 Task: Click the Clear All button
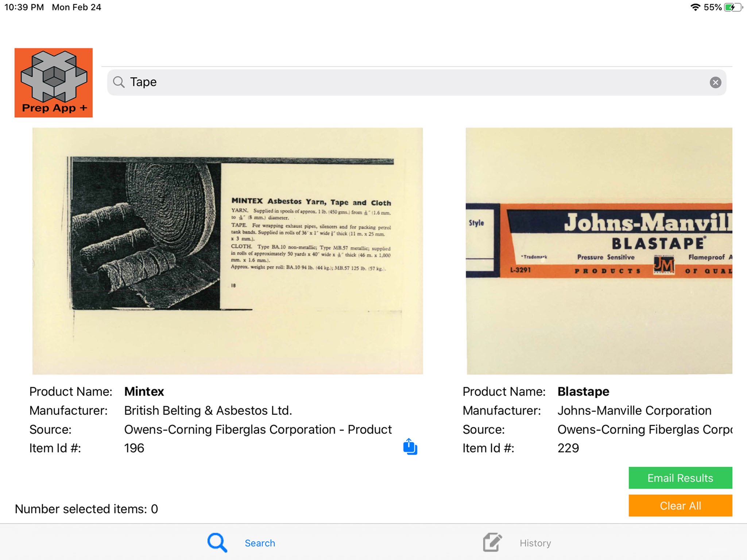[x=680, y=506]
